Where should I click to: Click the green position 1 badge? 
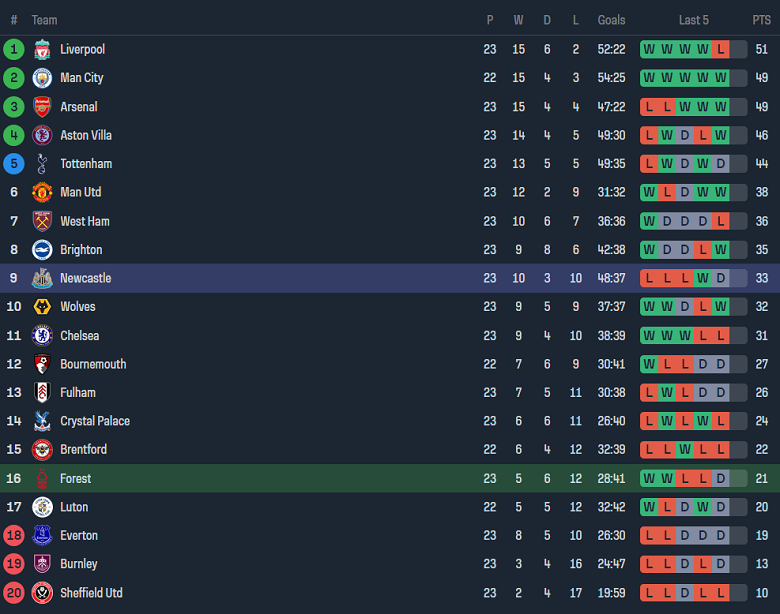pos(14,49)
